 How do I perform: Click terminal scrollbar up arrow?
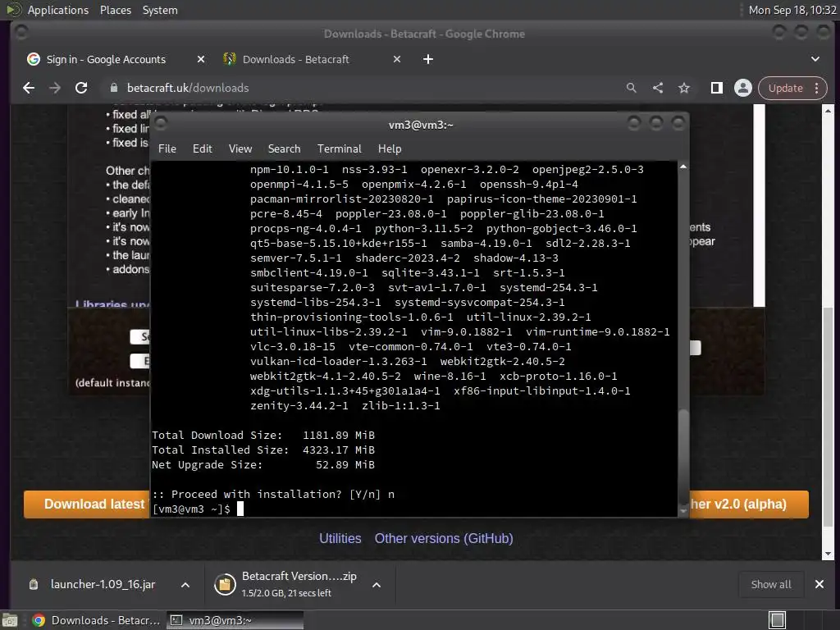pyautogui.click(x=683, y=167)
